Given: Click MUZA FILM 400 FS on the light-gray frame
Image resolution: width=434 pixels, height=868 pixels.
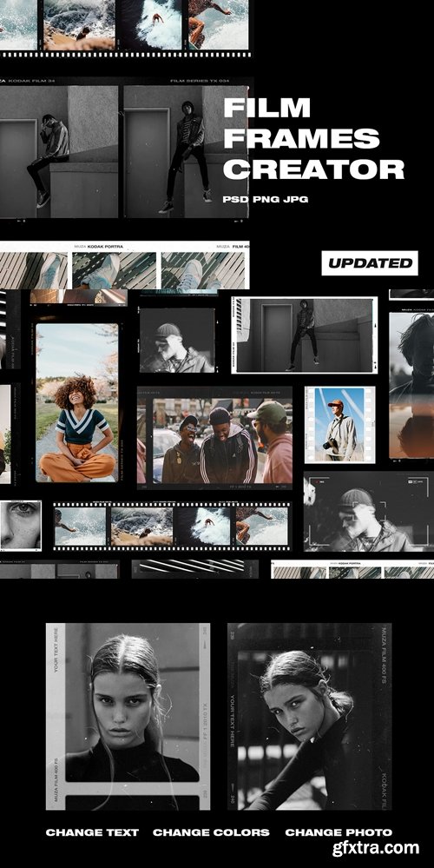Looking at the screenshot, I should [x=56, y=778].
